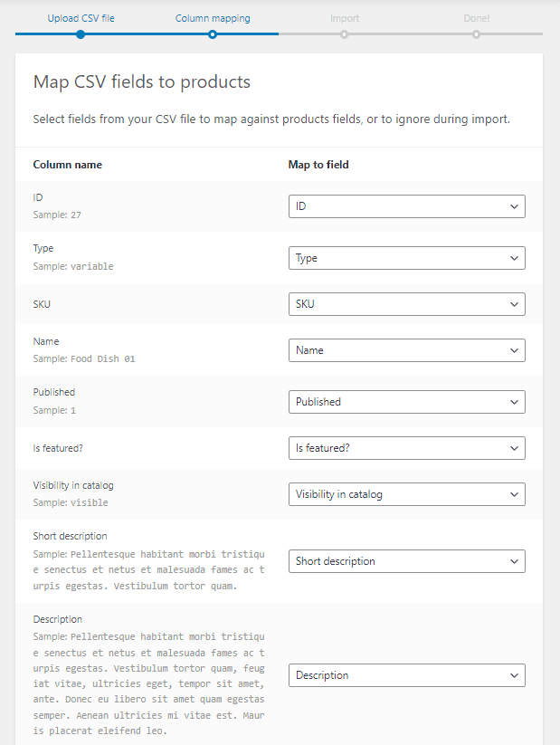Open the Published mapping dropdown
The width and height of the screenshot is (560, 745).
[405, 401]
